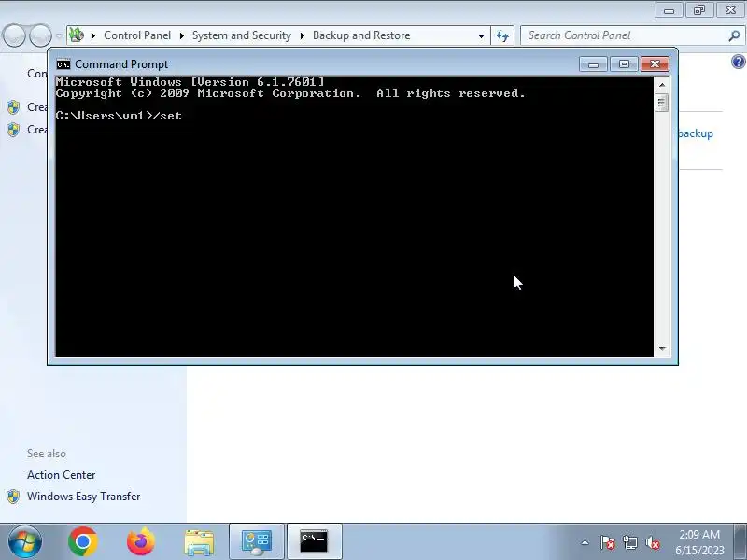Image resolution: width=747 pixels, height=560 pixels.
Task: Open Action Center flag icon in tray
Action: pos(608,542)
